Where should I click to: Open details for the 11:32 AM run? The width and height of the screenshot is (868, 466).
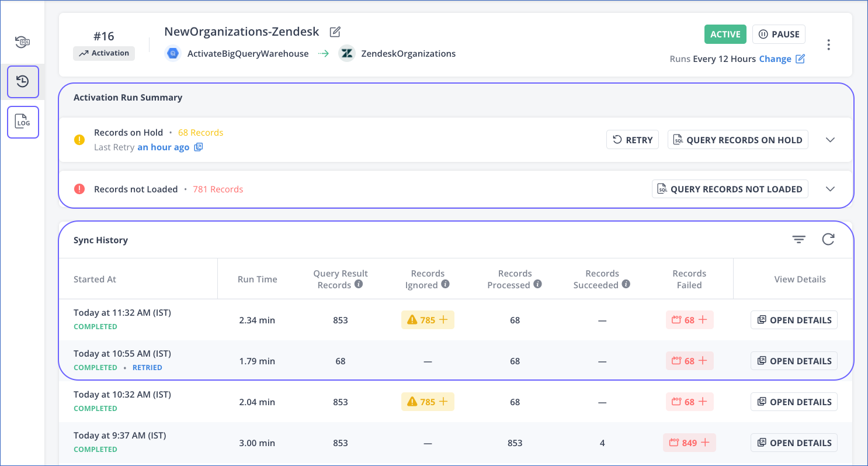[794, 320]
